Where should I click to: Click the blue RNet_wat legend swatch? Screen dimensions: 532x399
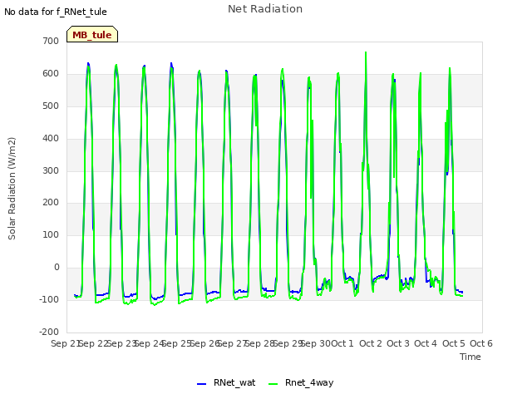point(201,384)
